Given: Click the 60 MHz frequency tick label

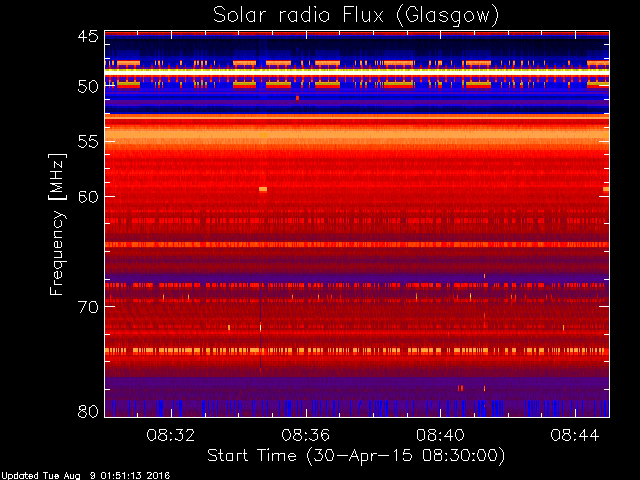Looking at the screenshot, I should 88,196.
